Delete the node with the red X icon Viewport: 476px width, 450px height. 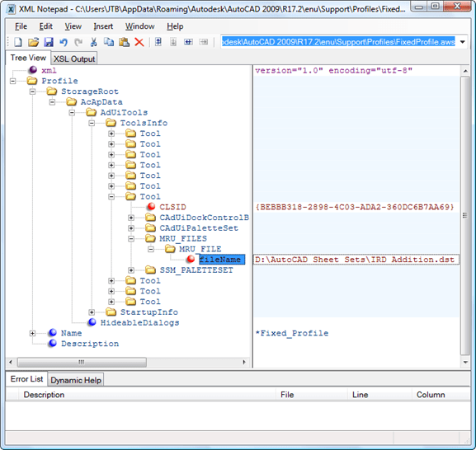[x=139, y=42]
